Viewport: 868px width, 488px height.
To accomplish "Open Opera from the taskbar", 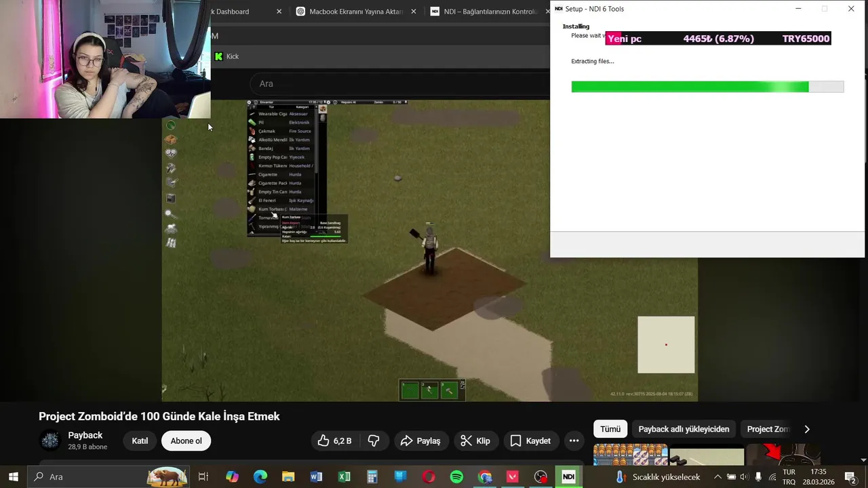I will [x=429, y=476].
